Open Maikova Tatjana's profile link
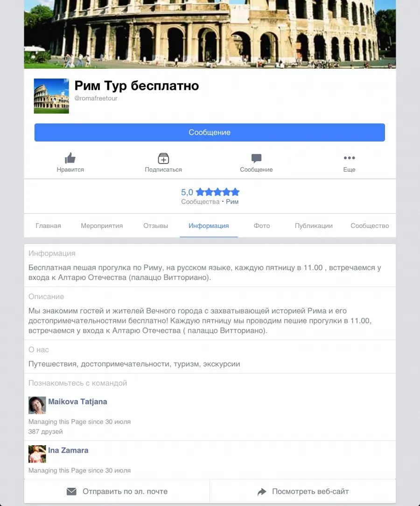This screenshot has height=506, width=420. pos(77,401)
